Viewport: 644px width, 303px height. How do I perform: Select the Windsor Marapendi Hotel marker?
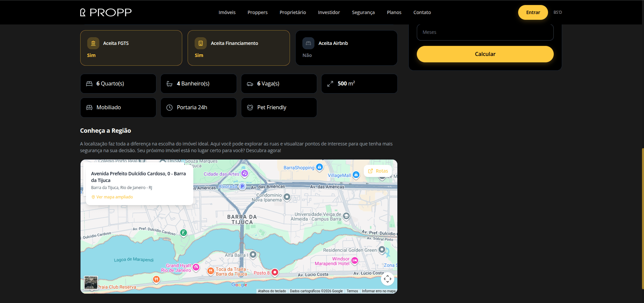(355, 260)
